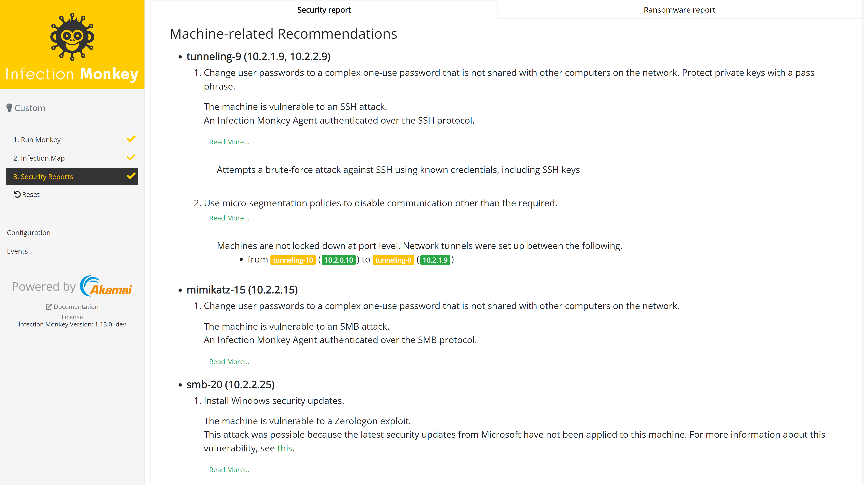Click the Documentation external link icon
This screenshot has width=868, height=485.
pyautogui.click(x=49, y=307)
